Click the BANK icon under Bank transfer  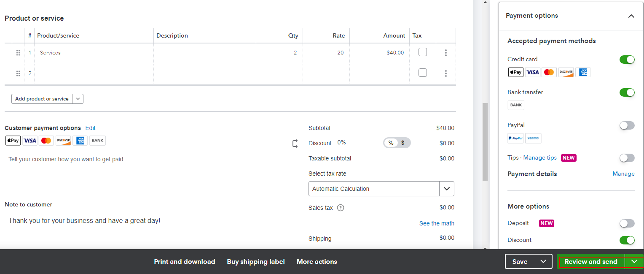tap(515, 105)
